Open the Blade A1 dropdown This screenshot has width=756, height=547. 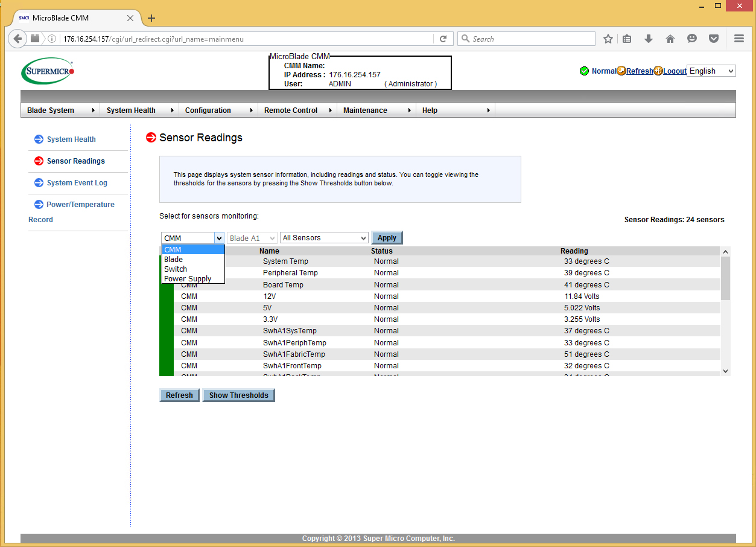coord(252,238)
